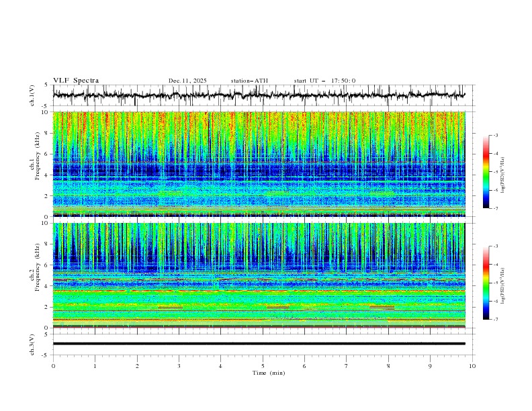Click the "6" tick on time axis
This screenshot has width=532, height=411.
pos(304,366)
